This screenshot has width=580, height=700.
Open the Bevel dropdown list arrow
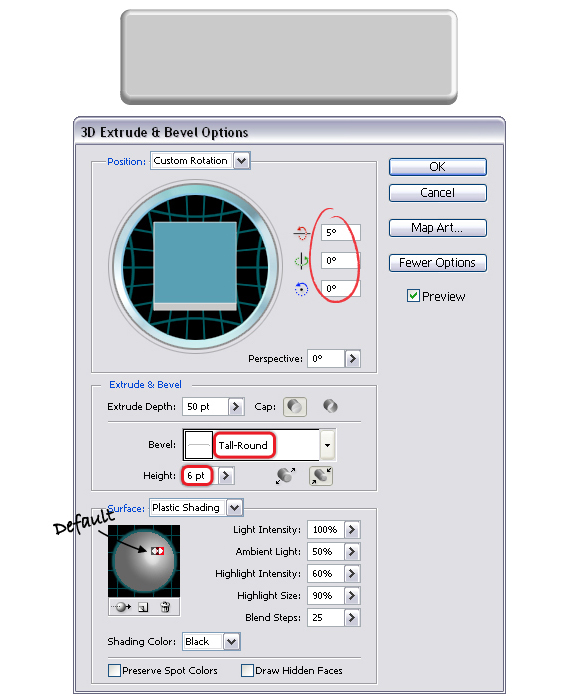(327, 445)
